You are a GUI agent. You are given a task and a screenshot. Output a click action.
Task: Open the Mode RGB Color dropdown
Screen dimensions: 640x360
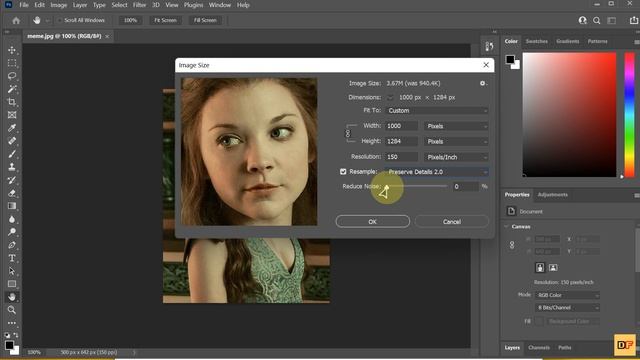pos(567,295)
